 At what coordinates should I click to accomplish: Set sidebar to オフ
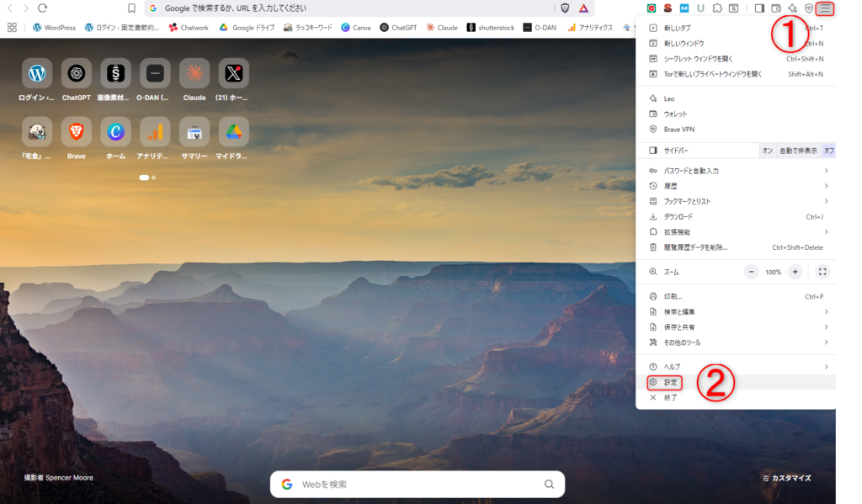tap(828, 151)
